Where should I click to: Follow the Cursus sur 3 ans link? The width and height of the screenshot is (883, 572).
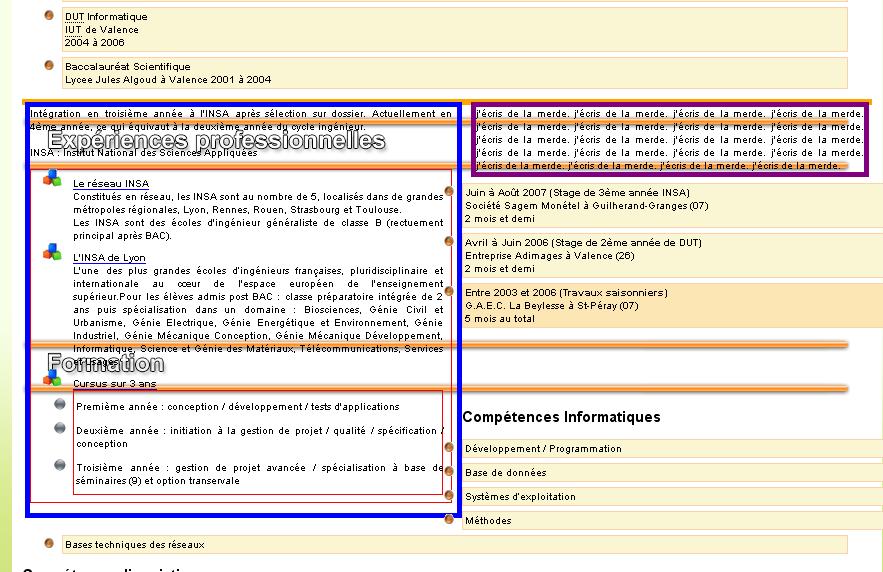pyautogui.click(x=114, y=383)
